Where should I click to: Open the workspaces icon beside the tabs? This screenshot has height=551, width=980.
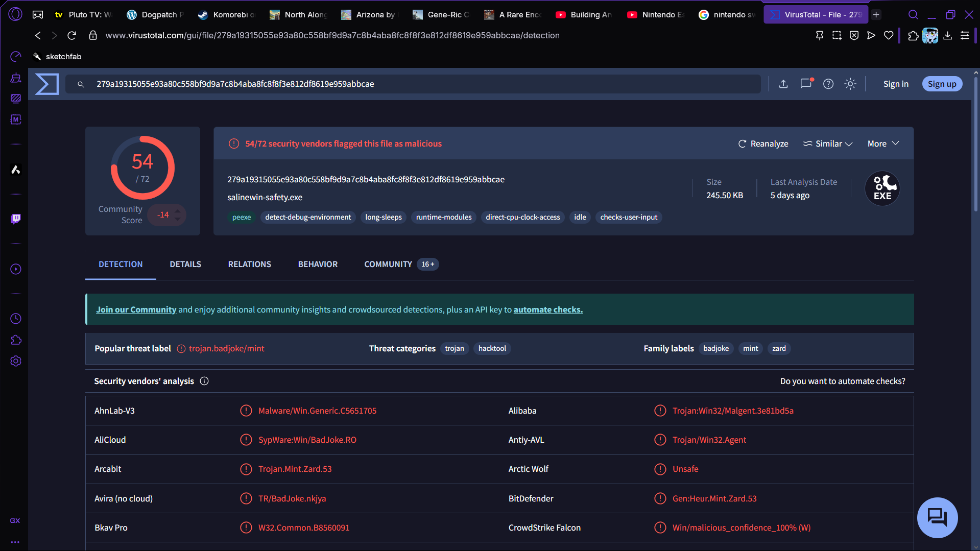38,15
